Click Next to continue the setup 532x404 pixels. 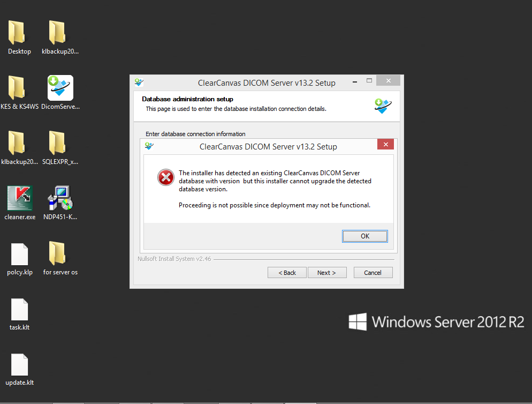[327, 272]
